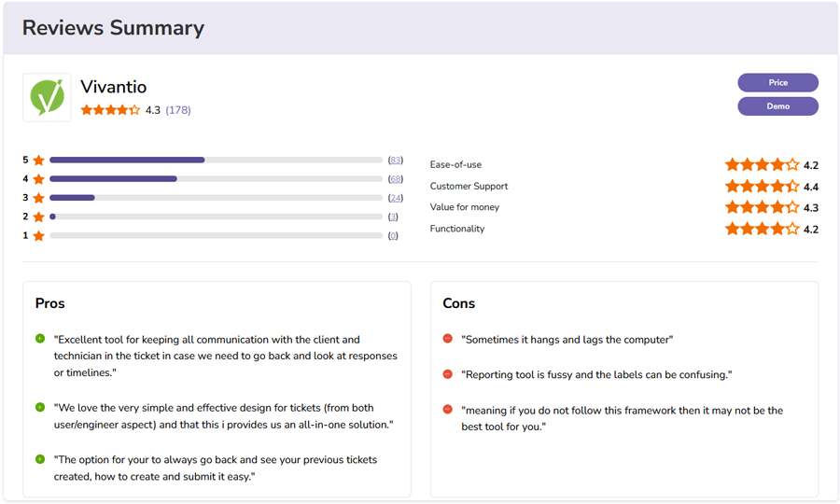Click the Reviews Summary heading
The image size is (840, 504).
(x=113, y=28)
